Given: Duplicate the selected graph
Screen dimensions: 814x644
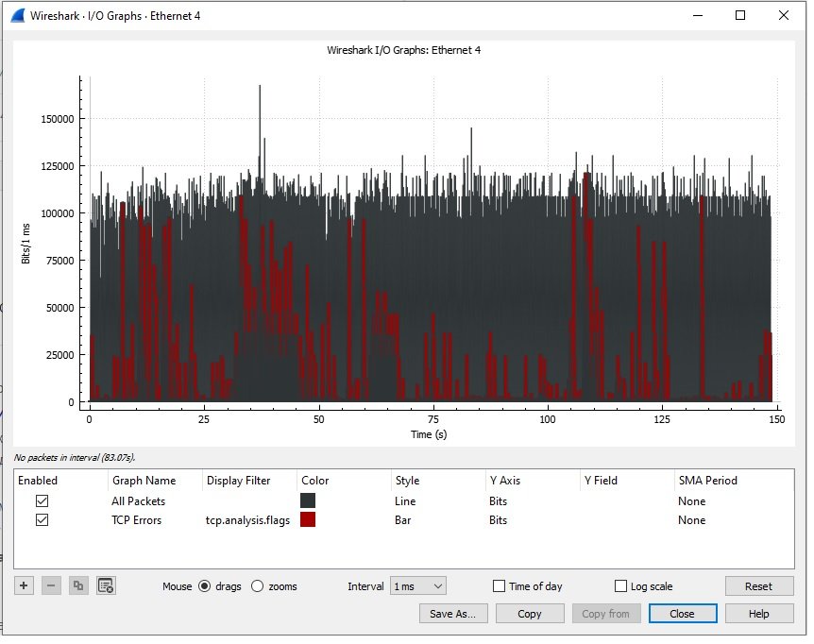Looking at the screenshot, I should (x=78, y=586).
